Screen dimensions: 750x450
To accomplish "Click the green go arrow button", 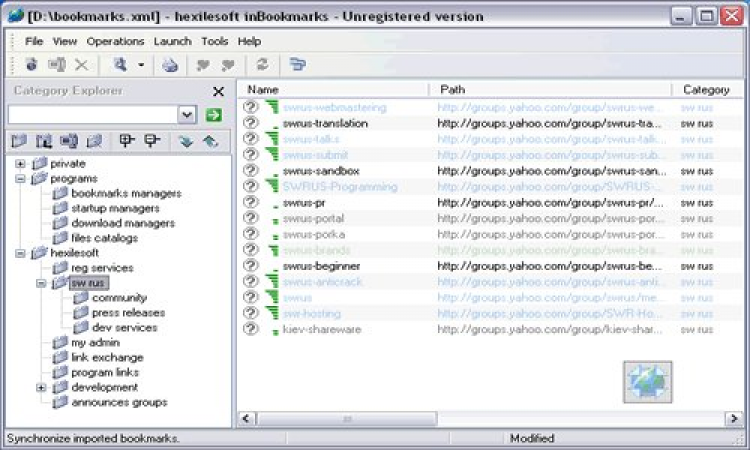I will click(x=214, y=115).
